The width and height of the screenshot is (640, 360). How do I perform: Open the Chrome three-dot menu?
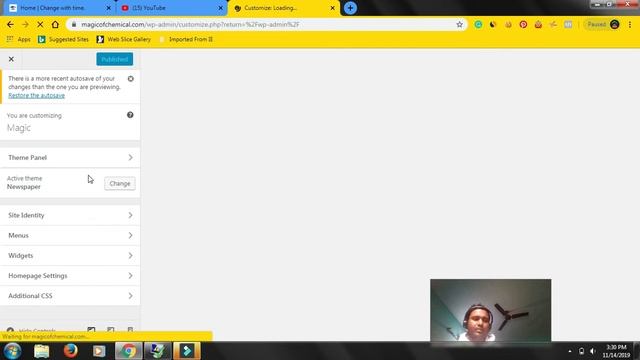pos(630,24)
